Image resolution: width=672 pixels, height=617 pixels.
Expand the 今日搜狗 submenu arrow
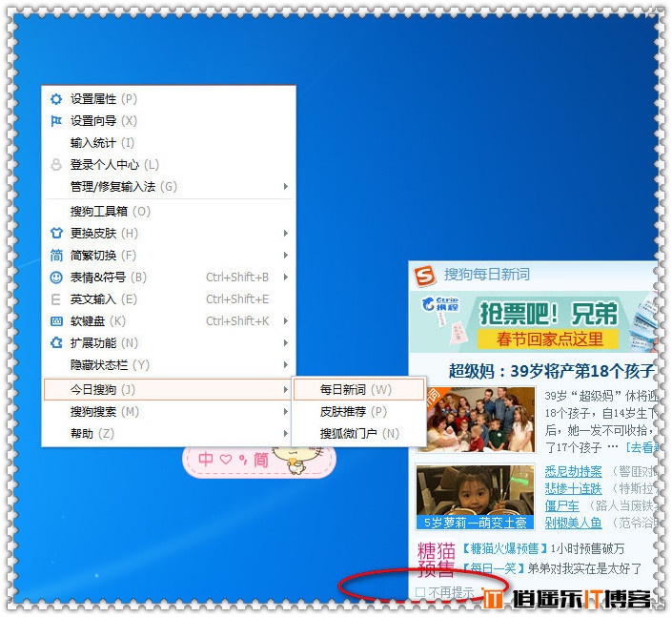[285, 390]
